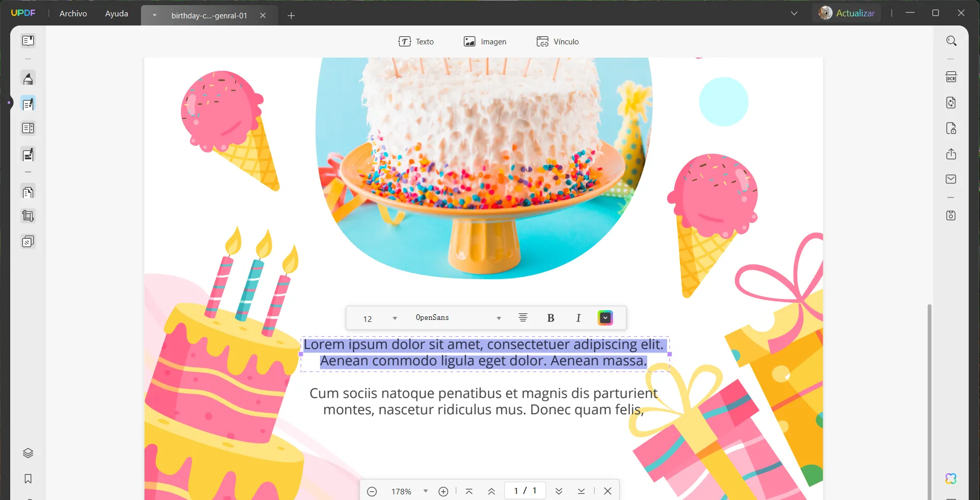Expand the OpenSans font dropdown
The width and height of the screenshot is (980, 500).
point(499,318)
